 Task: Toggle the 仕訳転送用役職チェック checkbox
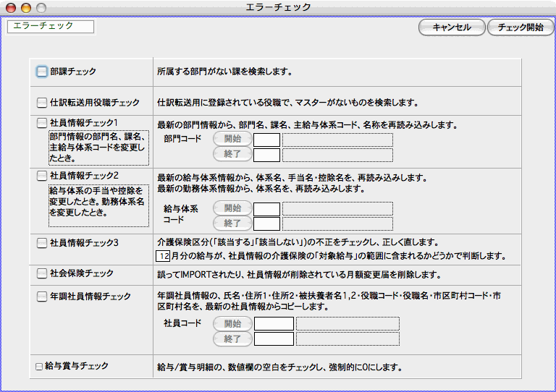(42, 103)
